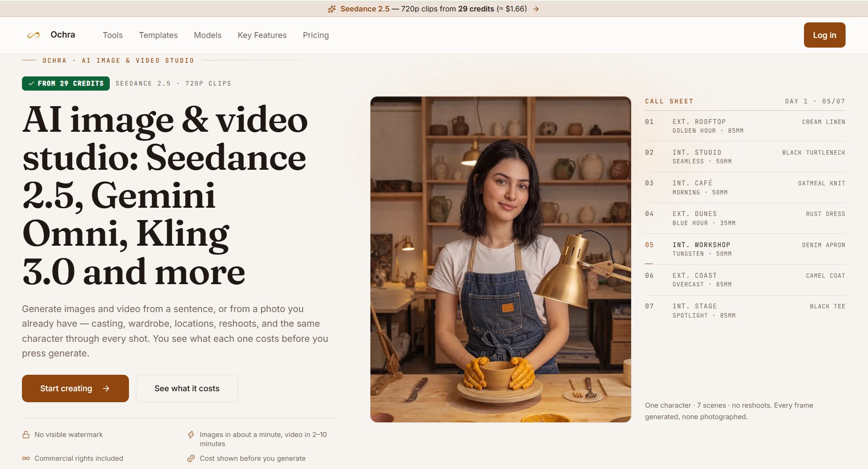Click the checkmark in the From 29 Credits badge
The width and height of the screenshot is (868, 469).
click(x=31, y=83)
